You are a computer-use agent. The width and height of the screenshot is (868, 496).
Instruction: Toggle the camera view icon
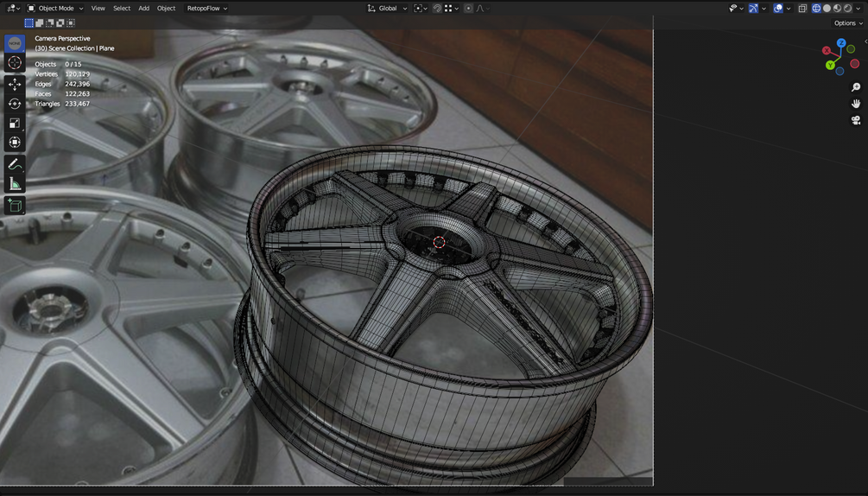[x=856, y=120]
